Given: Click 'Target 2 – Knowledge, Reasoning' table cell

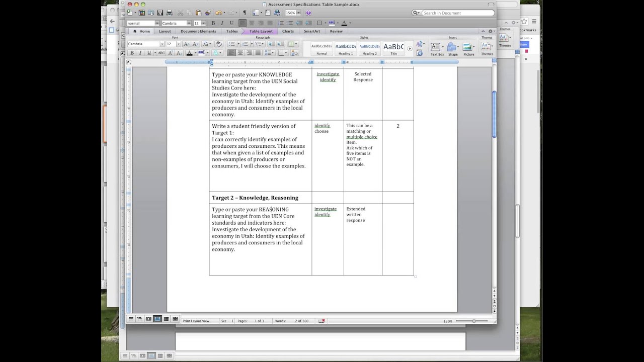Looking at the screenshot, I should point(261,198).
